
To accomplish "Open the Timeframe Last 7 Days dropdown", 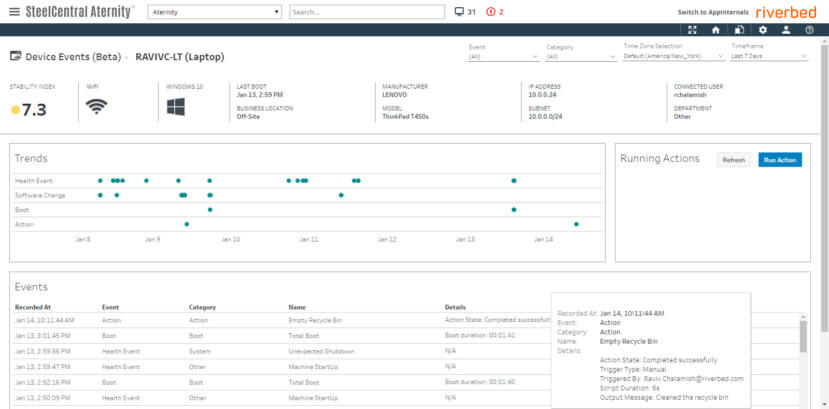I will [x=770, y=56].
